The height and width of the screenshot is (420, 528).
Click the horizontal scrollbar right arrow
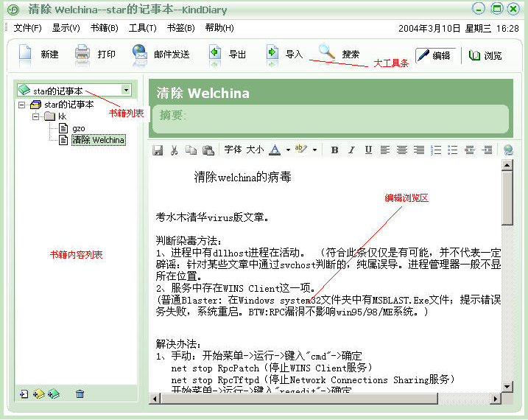point(496,399)
